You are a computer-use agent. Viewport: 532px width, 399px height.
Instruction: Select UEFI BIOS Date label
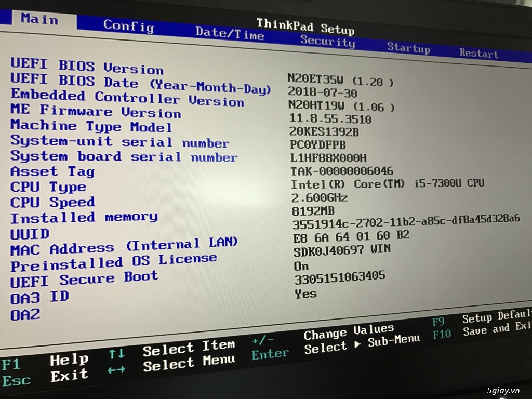(140, 83)
